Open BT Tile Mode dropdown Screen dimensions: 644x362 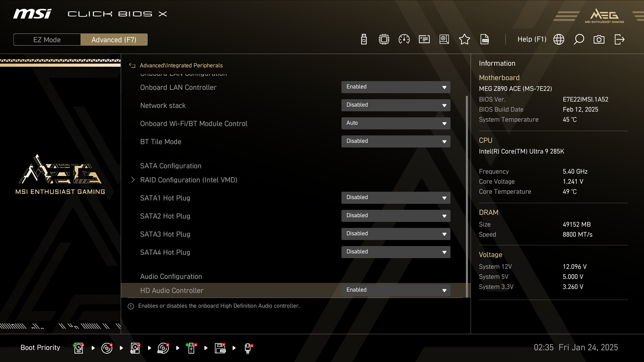coord(396,141)
